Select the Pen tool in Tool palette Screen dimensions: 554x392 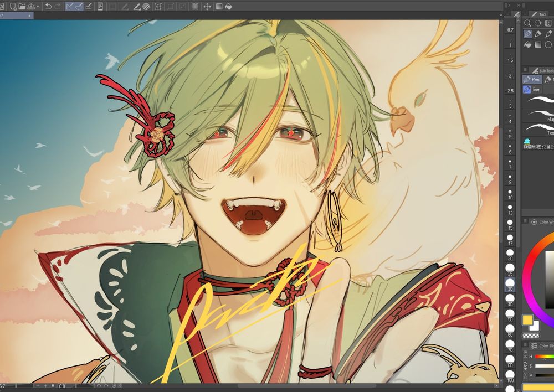[x=527, y=34]
